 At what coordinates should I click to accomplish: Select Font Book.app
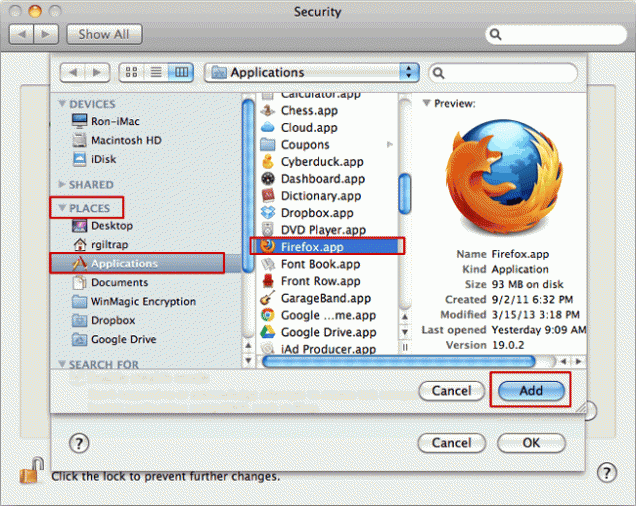[x=311, y=264]
